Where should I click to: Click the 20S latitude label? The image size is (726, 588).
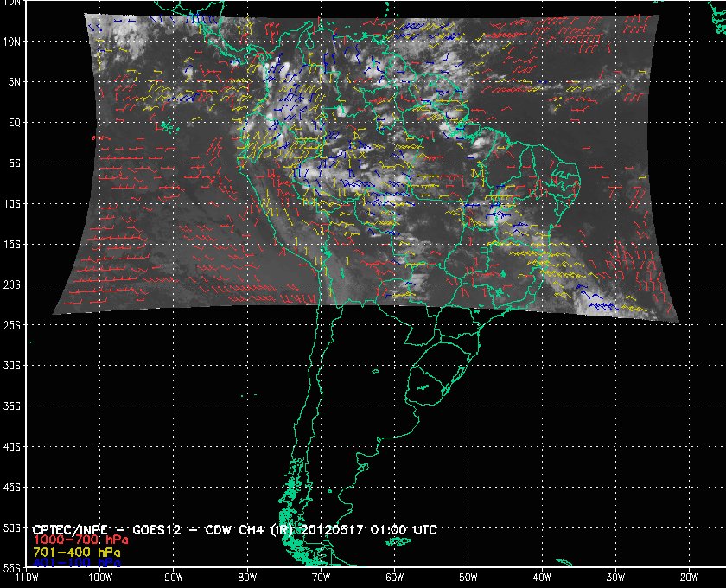[12, 284]
